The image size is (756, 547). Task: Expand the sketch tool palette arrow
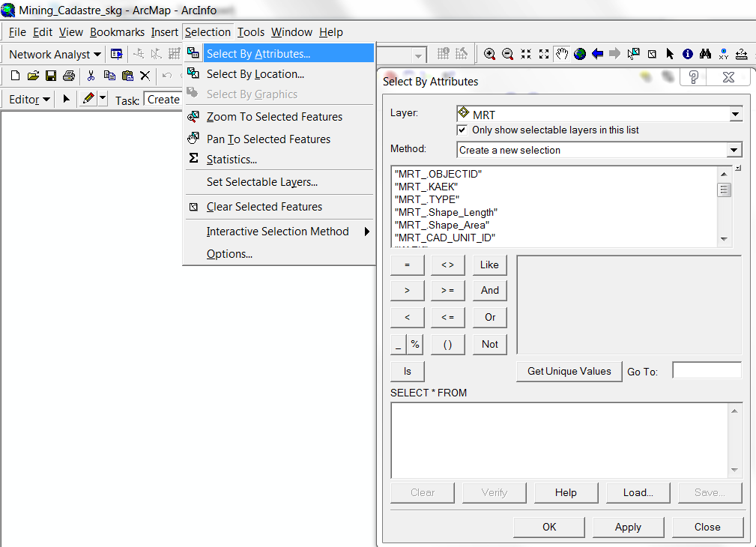pos(102,99)
